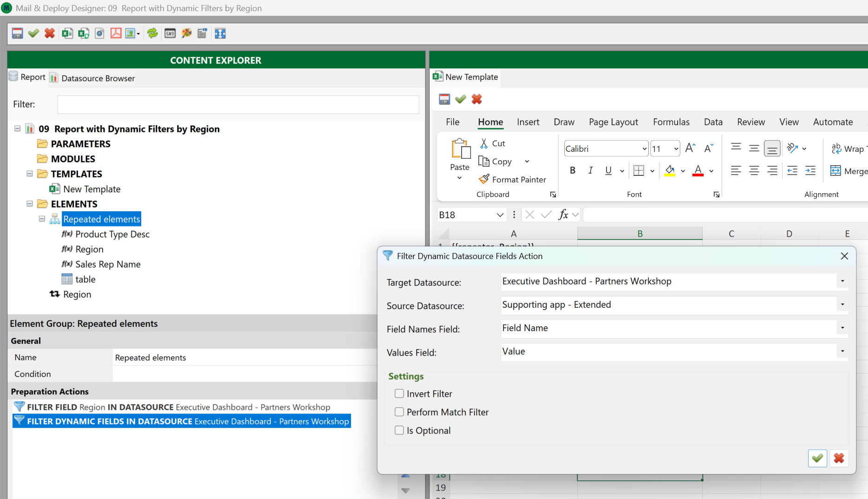Enable the Invert Filter checkbox

coord(399,394)
